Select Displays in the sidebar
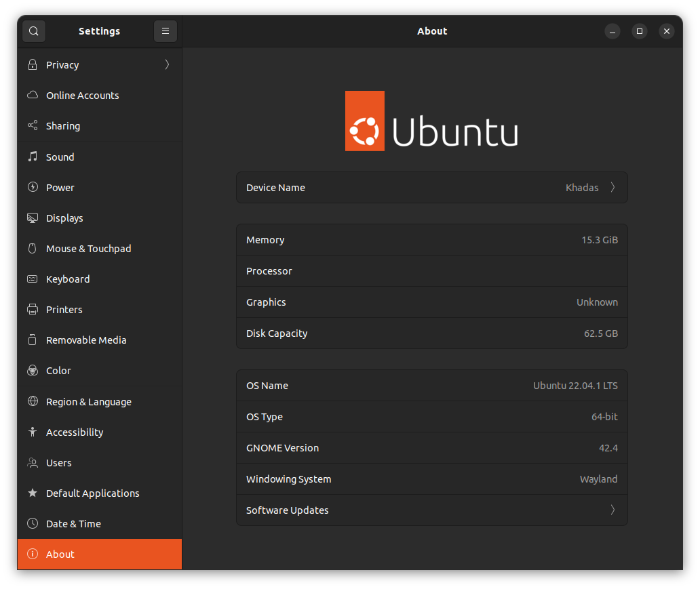 [x=100, y=218]
